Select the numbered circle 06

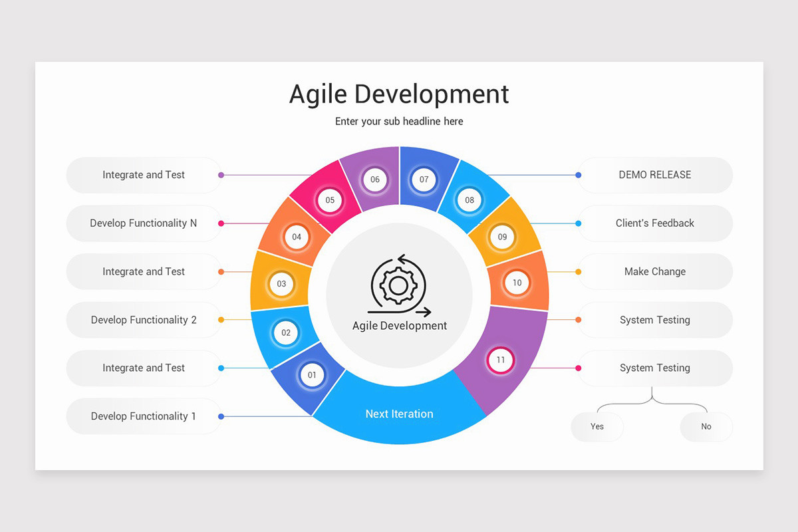[374, 179]
